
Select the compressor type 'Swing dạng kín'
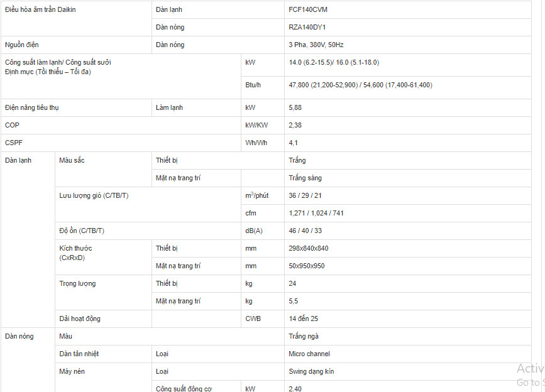click(x=311, y=371)
